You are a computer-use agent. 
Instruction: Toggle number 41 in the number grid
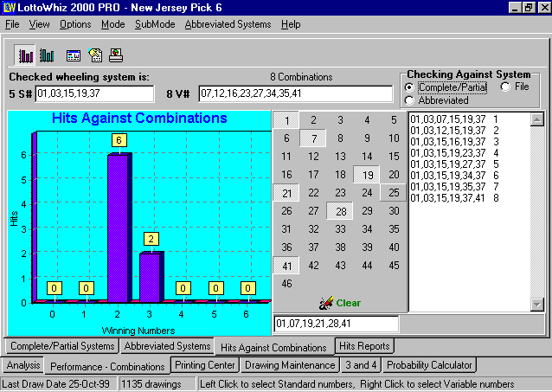tap(286, 266)
